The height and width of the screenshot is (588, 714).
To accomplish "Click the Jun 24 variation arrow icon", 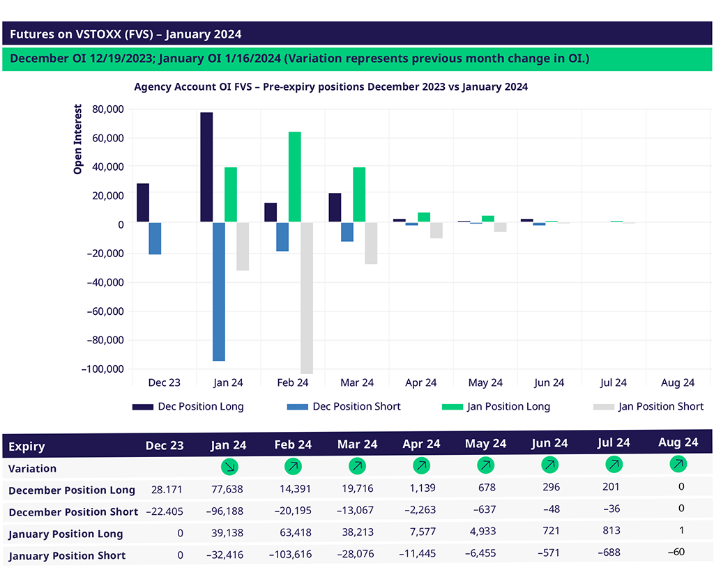I will (x=550, y=464).
